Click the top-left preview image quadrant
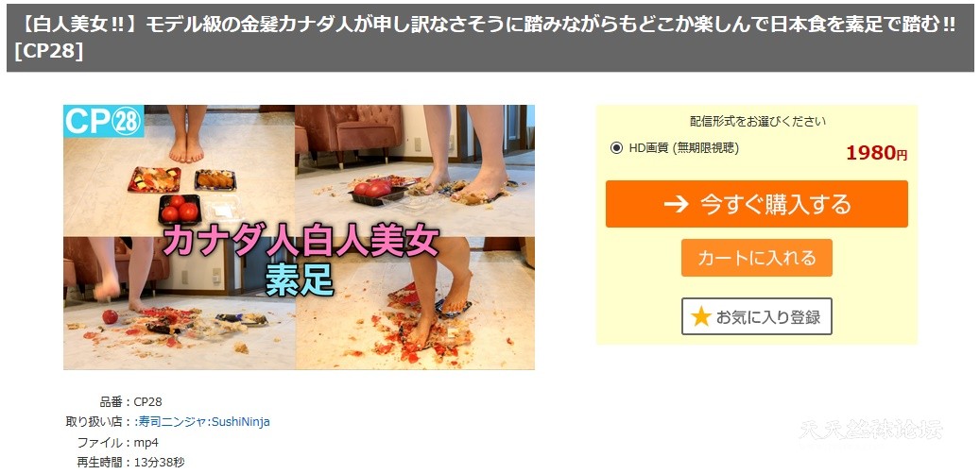The image size is (980, 474). click(x=180, y=171)
